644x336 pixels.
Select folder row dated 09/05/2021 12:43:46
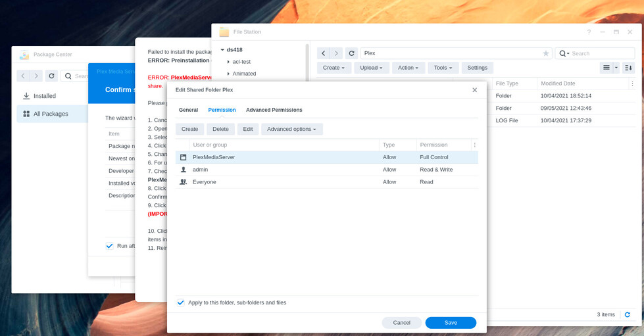[x=562, y=108]
